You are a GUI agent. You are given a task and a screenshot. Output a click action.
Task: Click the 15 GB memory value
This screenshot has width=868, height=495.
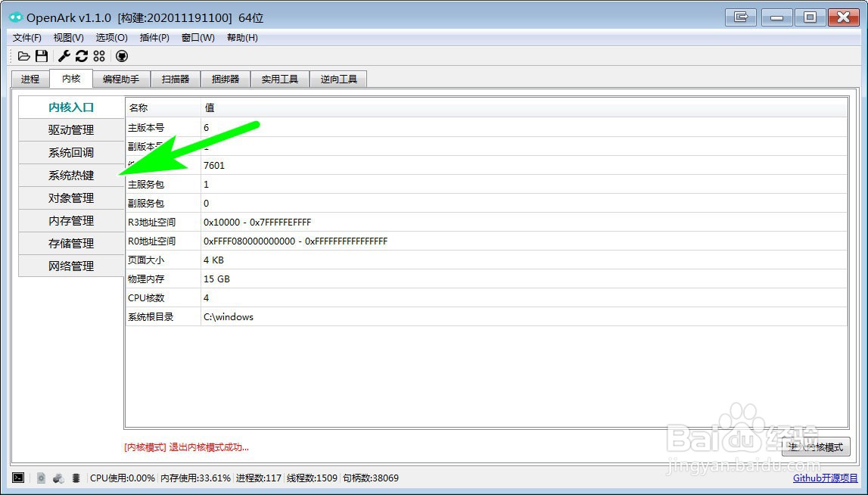point(216,279)
